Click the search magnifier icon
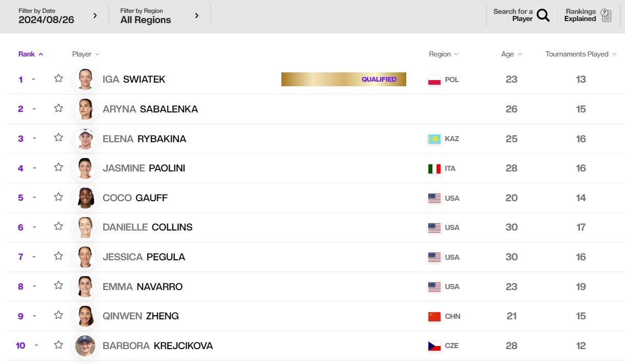 coord(543,15)
